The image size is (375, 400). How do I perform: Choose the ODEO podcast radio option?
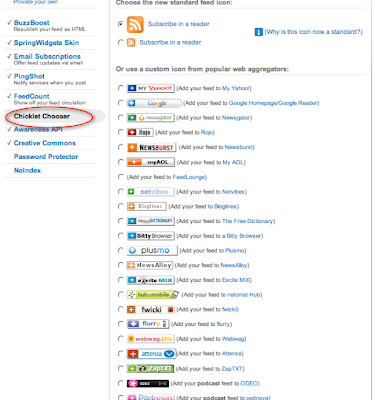coord(121,383)
